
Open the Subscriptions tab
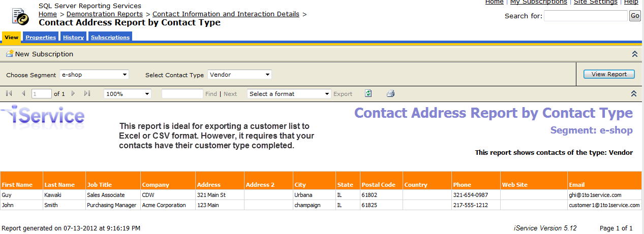[x=110, y=37]
